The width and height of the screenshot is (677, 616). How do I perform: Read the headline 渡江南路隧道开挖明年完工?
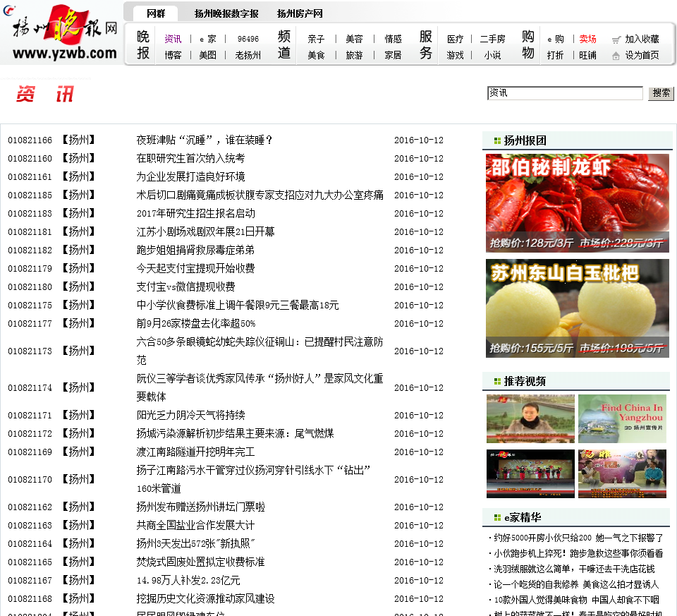click(x=195, y=452)
